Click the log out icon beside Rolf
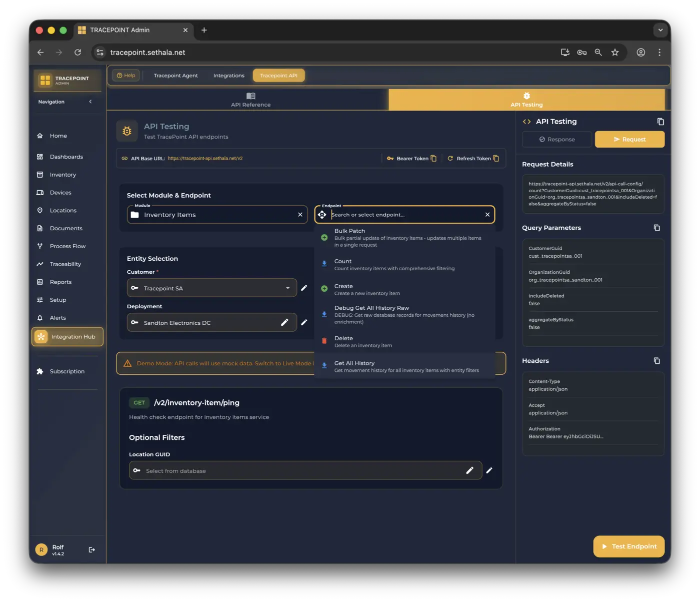Image resolution: width=700 pixels, height=602 pixels. click(92, 549)
